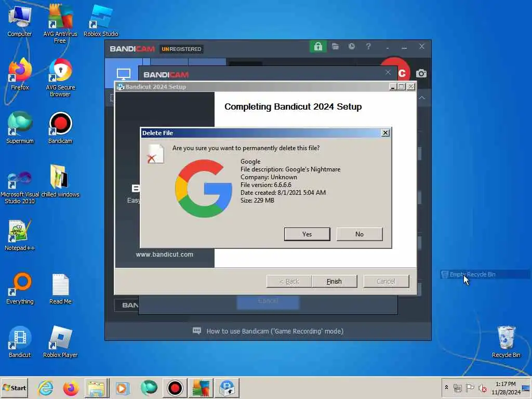Open the Computer desktop icon
The height and width of the screenshot is (399, 532).
click(20, 21)
